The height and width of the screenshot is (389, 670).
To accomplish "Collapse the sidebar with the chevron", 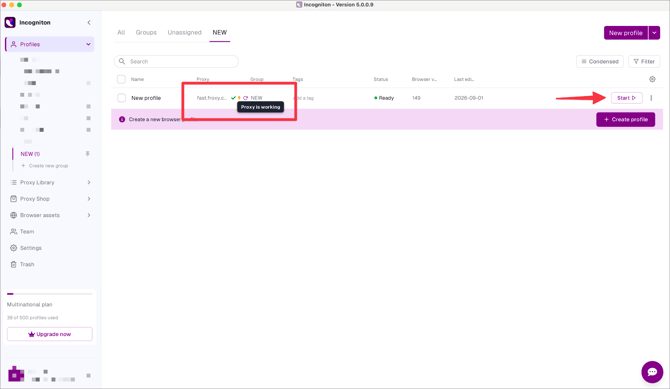I will [x=89, y=22].
